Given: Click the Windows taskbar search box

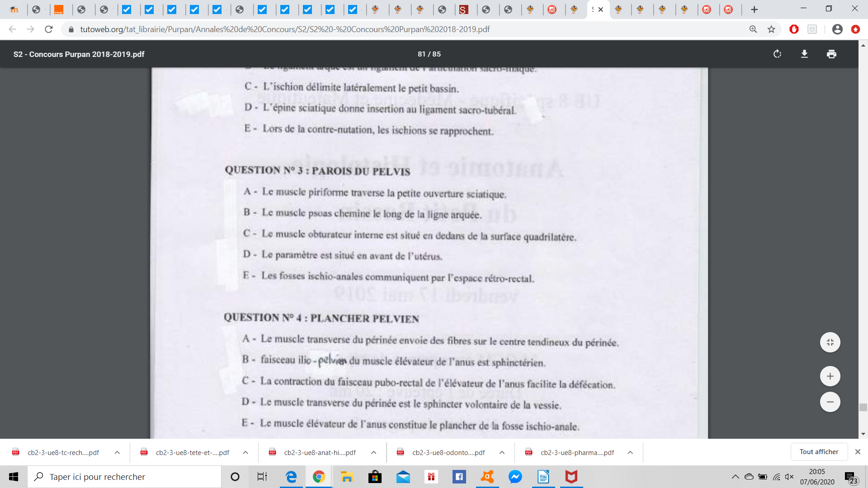Looking at the screenshot, I should point(124,477).
